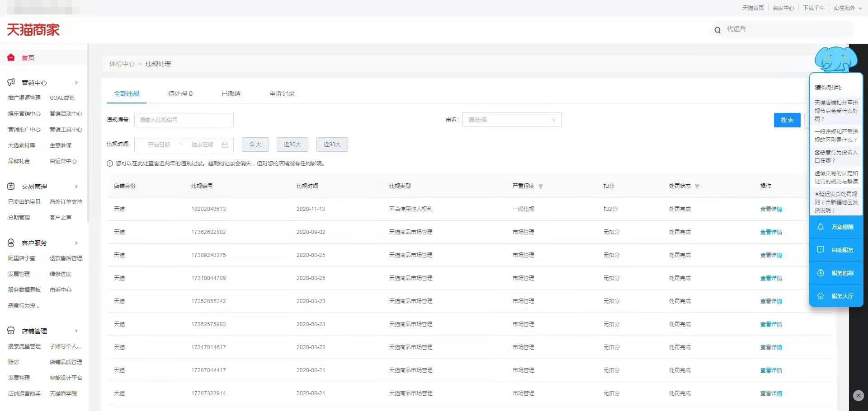The width and height of the screenshot is (868, 411).
Task: Click the 客户服务 person icon
Action: point(11,243)
